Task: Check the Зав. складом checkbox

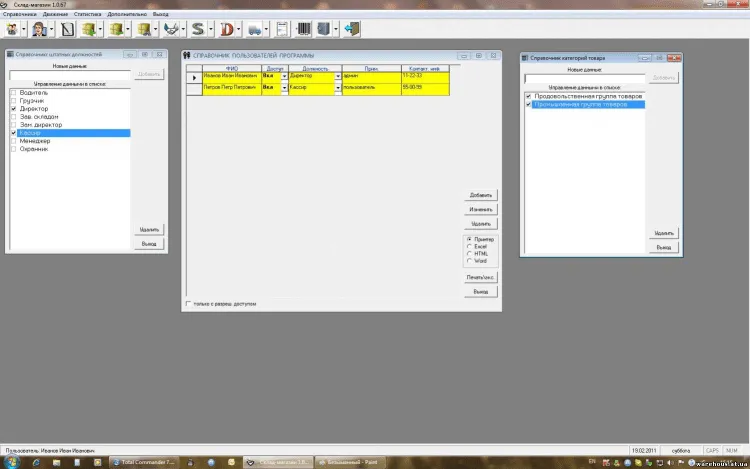Action: (x=13, y=117)
